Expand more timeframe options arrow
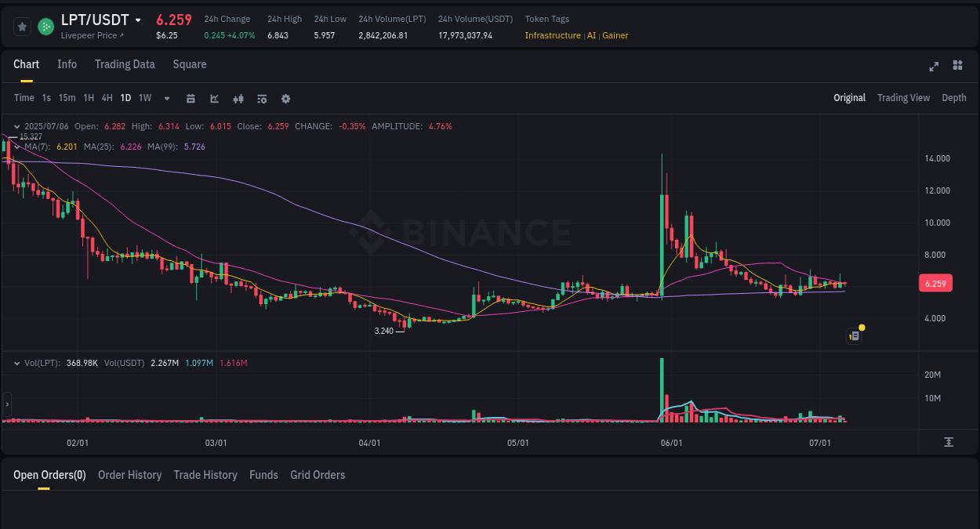This screenshot has height=529, width=980. pos(165,98)
